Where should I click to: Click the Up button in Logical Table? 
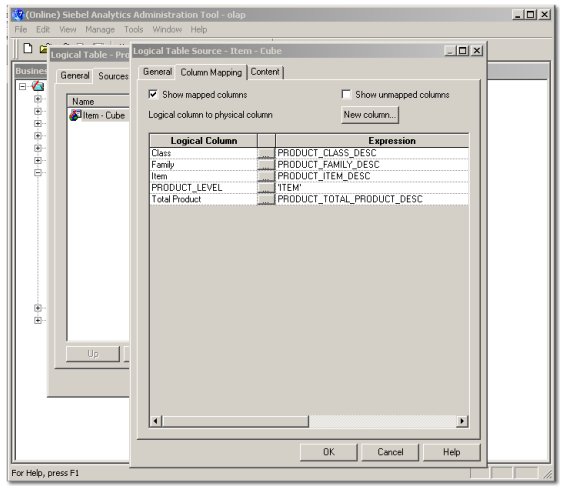93,354
